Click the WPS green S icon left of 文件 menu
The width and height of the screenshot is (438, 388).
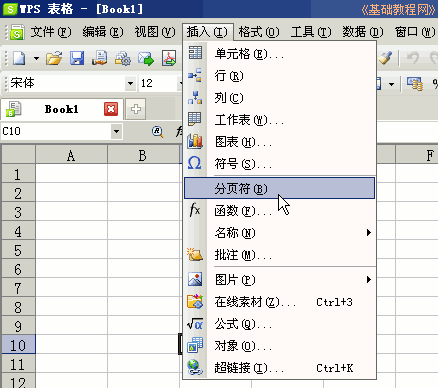tap(17, 32)
